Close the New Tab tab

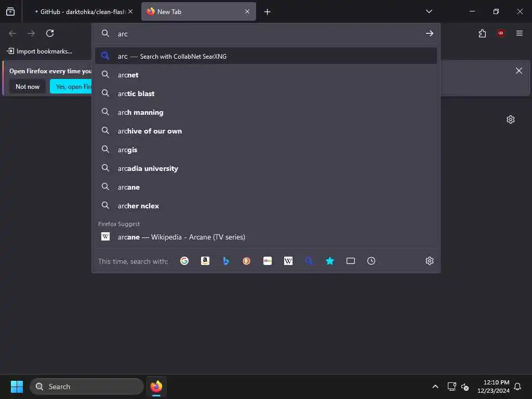tap(247, 11)
